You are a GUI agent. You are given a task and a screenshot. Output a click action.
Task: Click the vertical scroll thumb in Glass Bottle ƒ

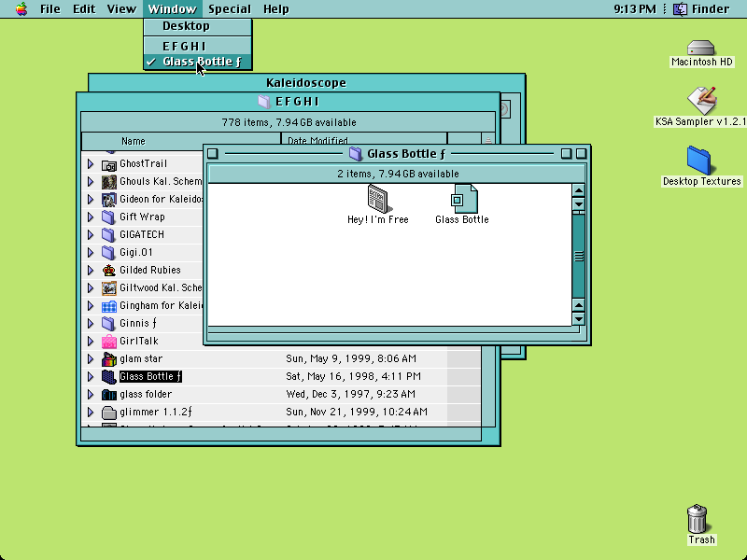(x=578, y=256)
